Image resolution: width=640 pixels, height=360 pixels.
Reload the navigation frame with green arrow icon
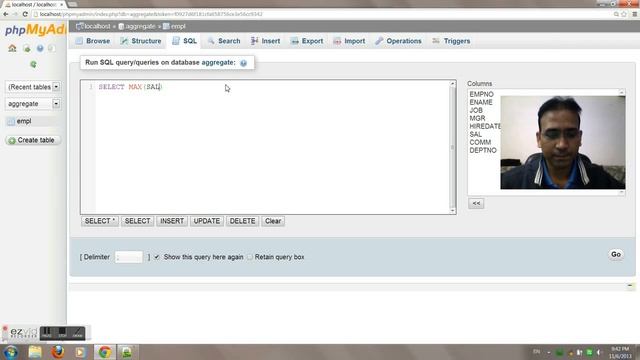[x=33, y=64]
